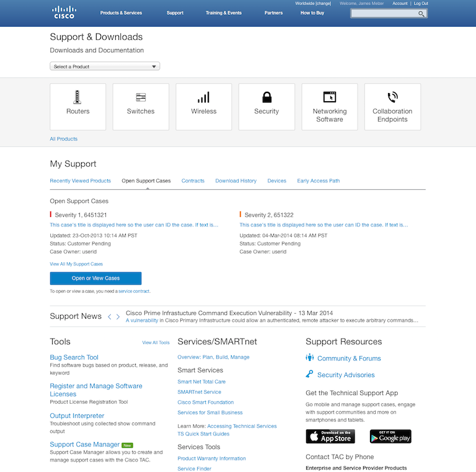Open Register and Manage Software Licenses
Screen dimensions: 476x472
(96, 390)
